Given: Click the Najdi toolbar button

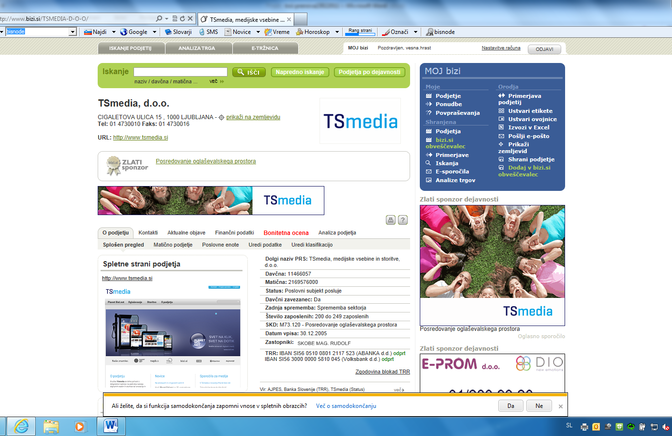Looking at the screenshot, I should pyautogui.click(x=96, y=32).
